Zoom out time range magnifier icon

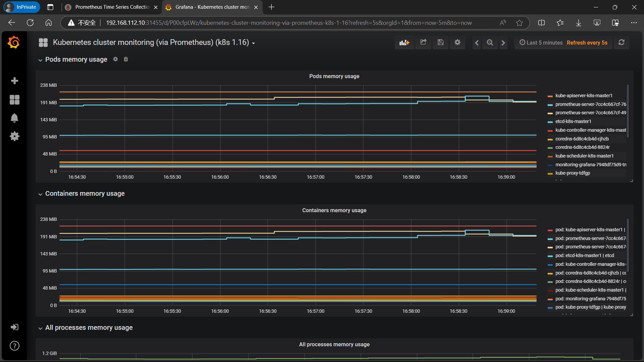(490, 43)
